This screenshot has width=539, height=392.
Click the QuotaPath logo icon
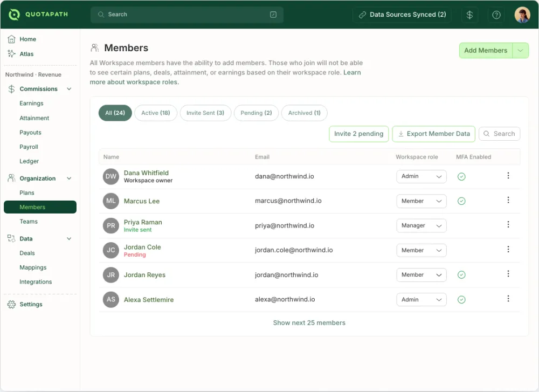pyautogui.click(x=14, y=15)
